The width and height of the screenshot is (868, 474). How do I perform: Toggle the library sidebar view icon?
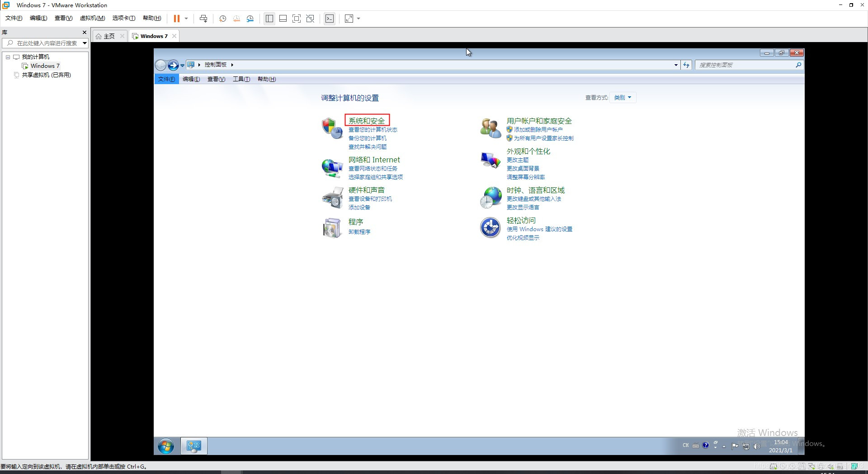(269, 19)
